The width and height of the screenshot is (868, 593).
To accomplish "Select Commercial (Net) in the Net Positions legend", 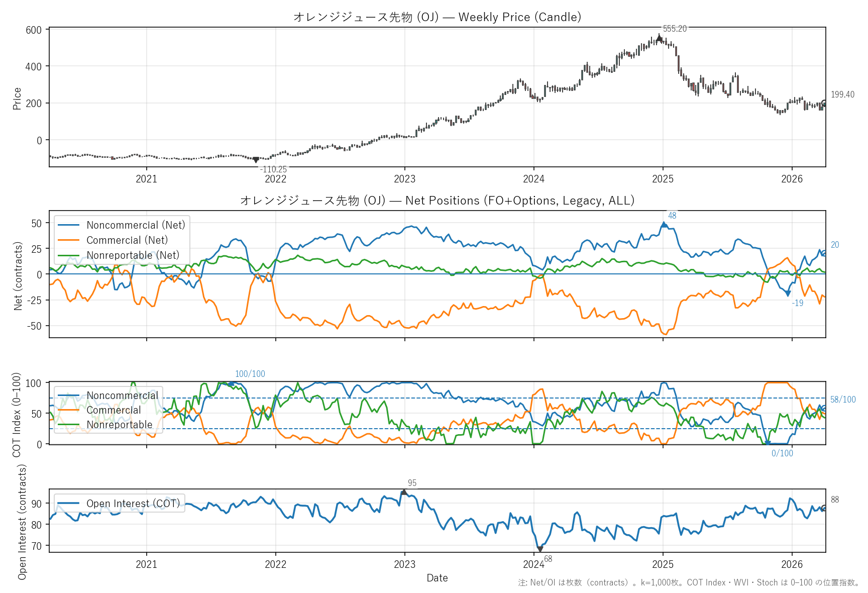I will pos(127,240).
